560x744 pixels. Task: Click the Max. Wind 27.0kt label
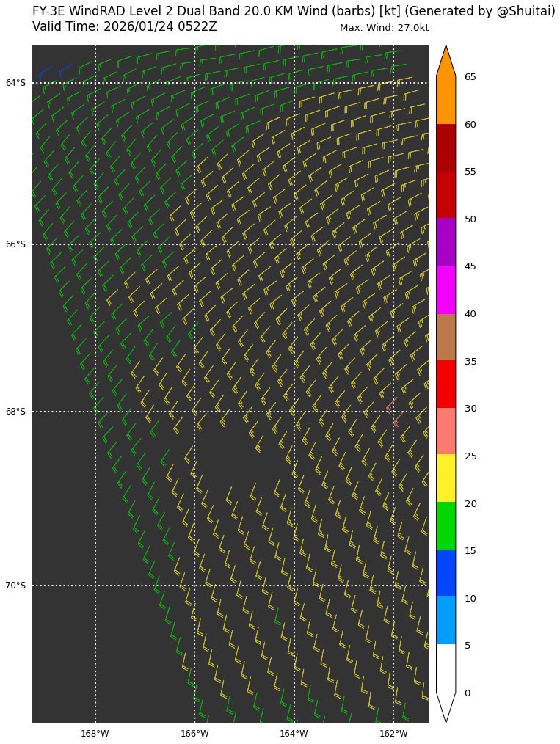click(384, 28)
